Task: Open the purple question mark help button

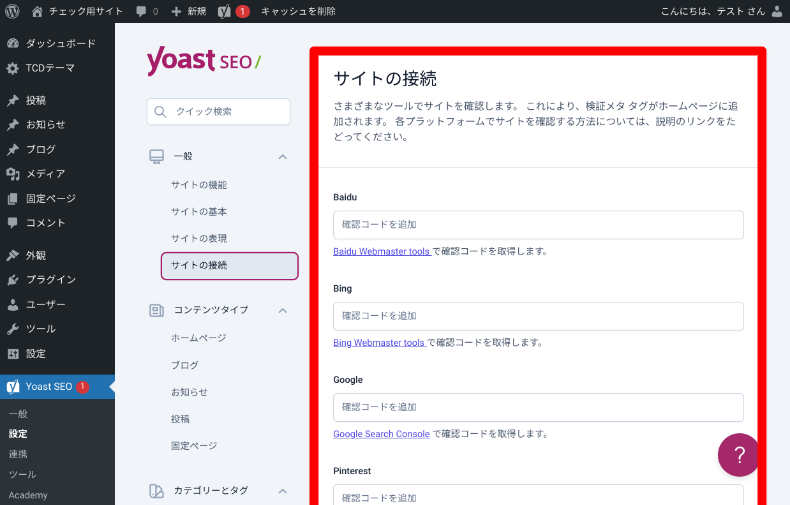Action: pos(739,455)
